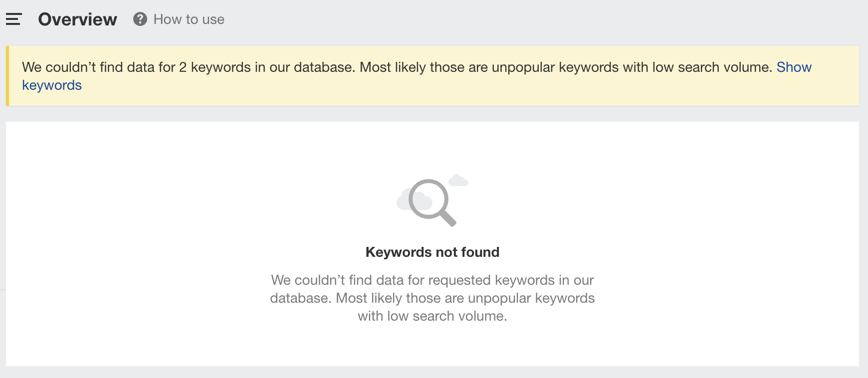868x378 pixels.
Task: Click the question mark help icon
Action: [x=140, y=19]
